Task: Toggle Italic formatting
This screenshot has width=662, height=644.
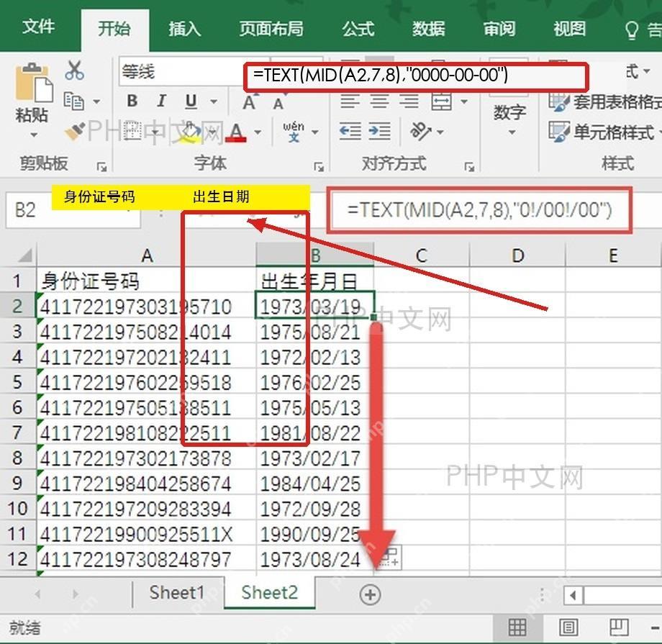Action: coord(162,101)
